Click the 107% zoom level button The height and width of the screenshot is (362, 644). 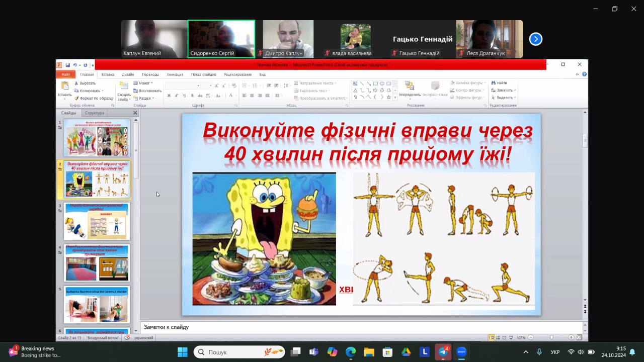point(521,337)
